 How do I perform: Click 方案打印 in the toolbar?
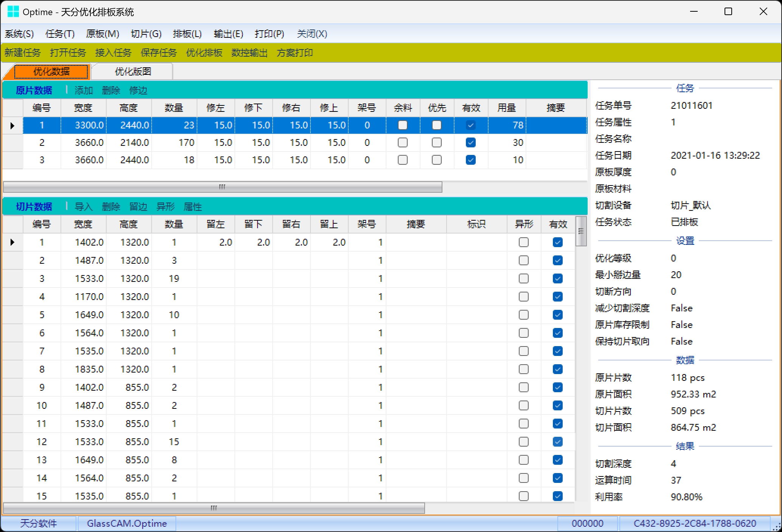295,53
